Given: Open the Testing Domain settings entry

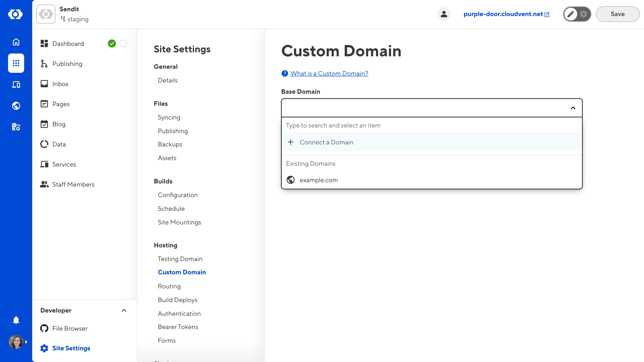Looking at the screenshot, I should pyautogui.click(x=180, y=259).
